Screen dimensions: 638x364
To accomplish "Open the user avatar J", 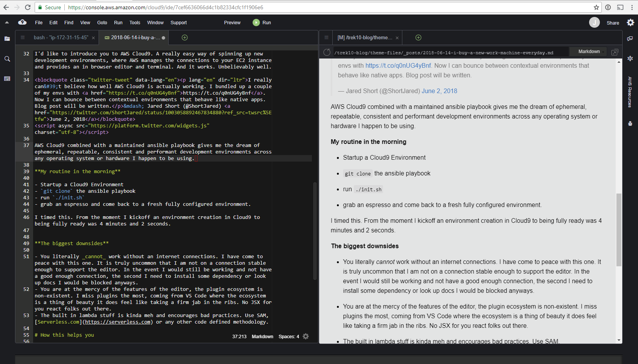I will (594, 22).
